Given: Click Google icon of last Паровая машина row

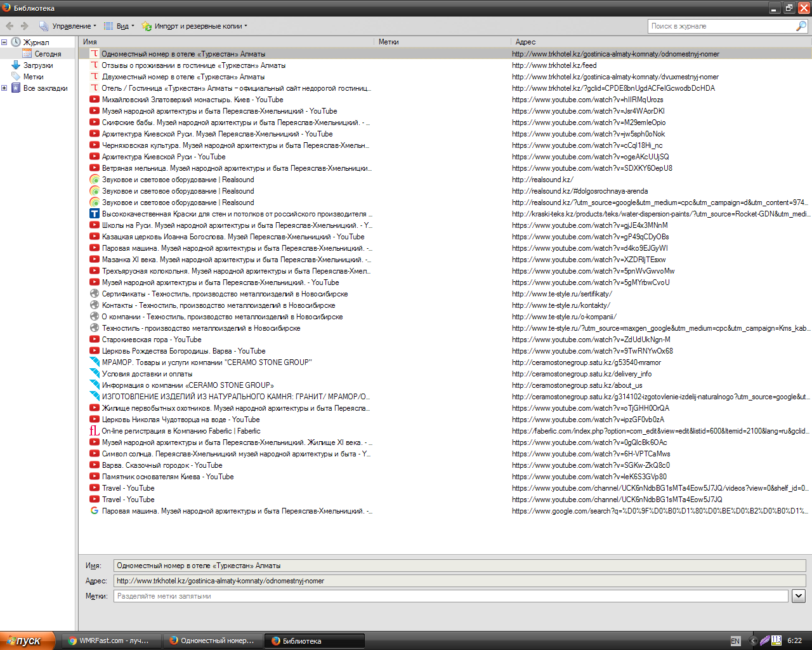Looking at the screenshot, I should coord(95,511).
